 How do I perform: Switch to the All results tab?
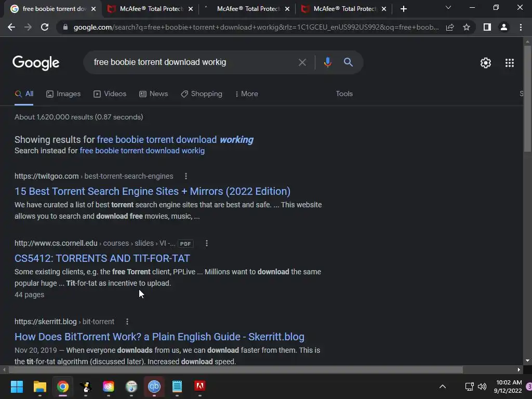point(24,94)
